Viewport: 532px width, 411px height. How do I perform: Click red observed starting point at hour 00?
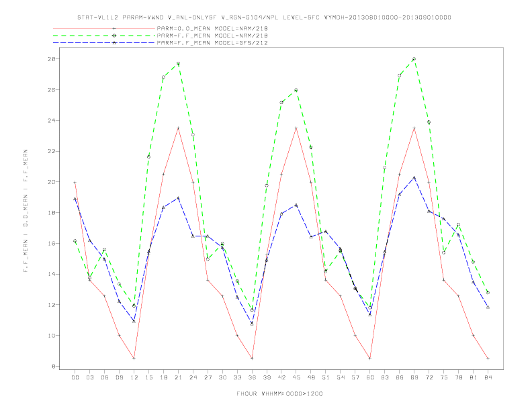pos(75,183)
